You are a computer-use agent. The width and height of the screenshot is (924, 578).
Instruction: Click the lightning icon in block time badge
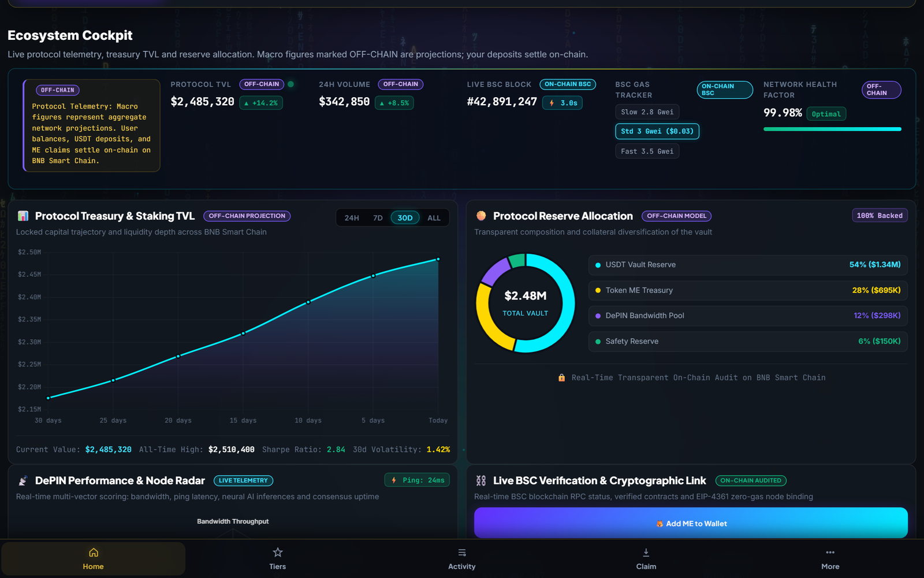pyautogui.click(x=552, y=103)
